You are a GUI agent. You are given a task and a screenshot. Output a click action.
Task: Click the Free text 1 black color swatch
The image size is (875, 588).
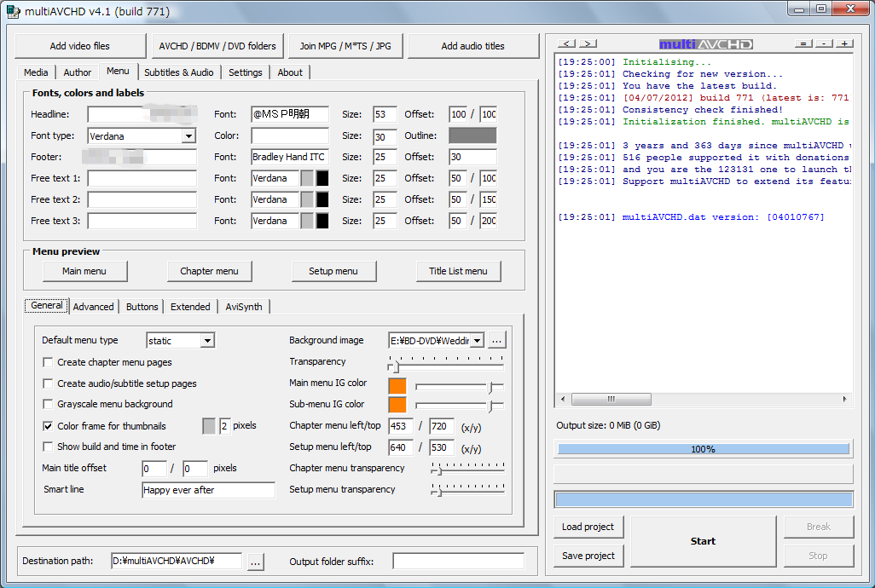[322, 178]
